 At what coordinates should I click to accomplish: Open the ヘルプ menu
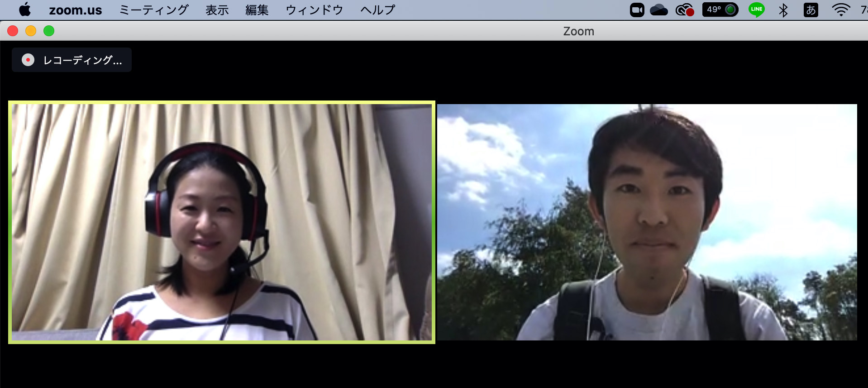[377, 10]
